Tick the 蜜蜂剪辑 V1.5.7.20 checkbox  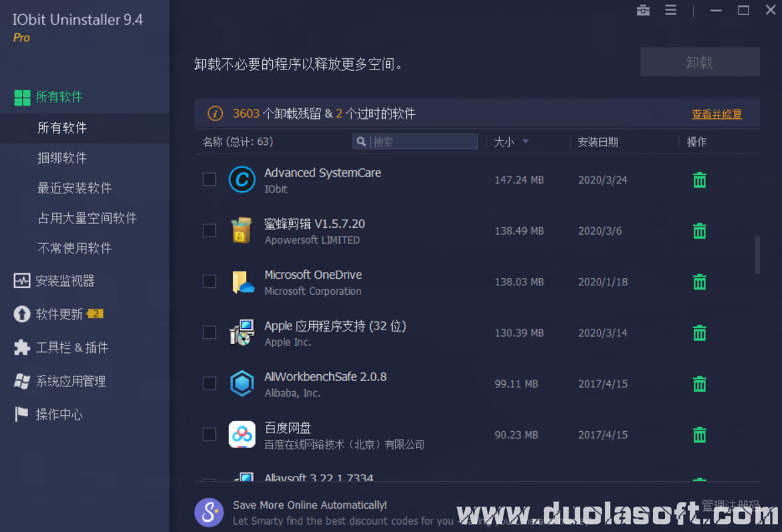click(209, 230)
